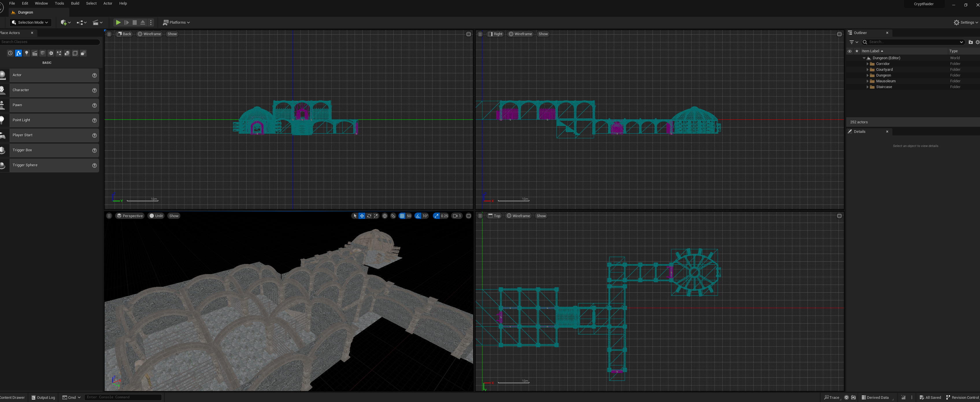This screenshot has width=980, height=402.
Task: Click the surface snapping icon
Action: click(x=393, y=216)
